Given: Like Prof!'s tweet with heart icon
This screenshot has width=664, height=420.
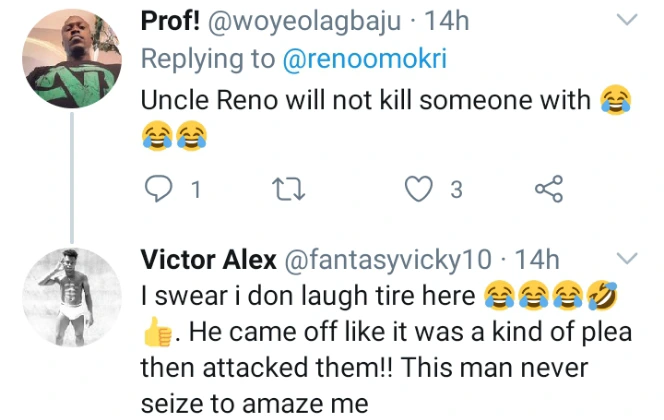Looking at the screenshot, I should click(x=421, y=190).
